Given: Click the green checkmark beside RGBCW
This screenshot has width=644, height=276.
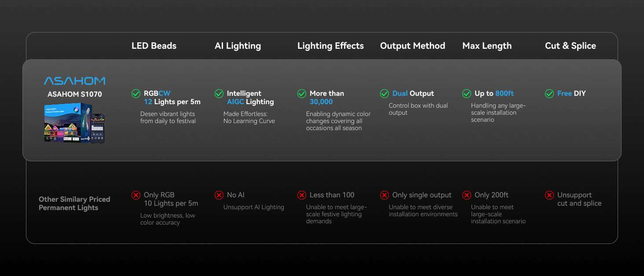Looking at the screenshot, I should pyautogui.click(x=136, y=94).
